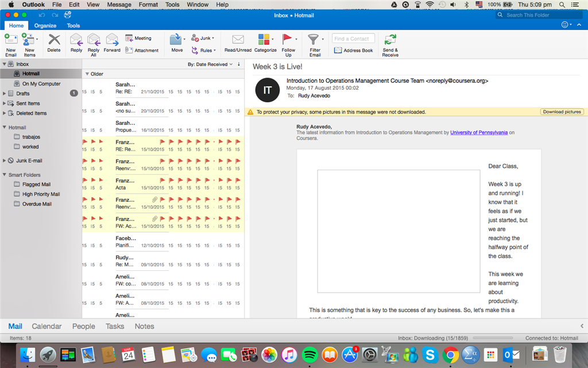Expand the Drafts folder
Screen dimensions: 588x368
[4, 94]
